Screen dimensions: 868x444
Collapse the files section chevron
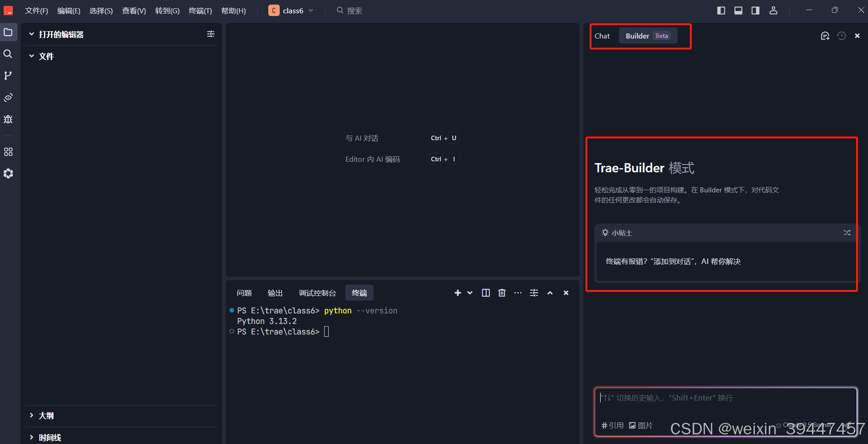[x=32, y=56]
